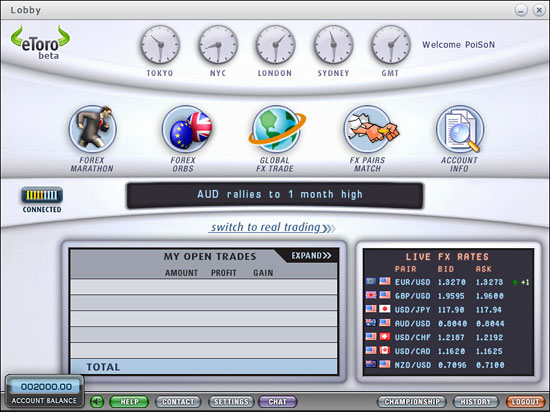This screenshot has width=550, height=412.
Task: Open the Championship section
Action: point(411,401)
